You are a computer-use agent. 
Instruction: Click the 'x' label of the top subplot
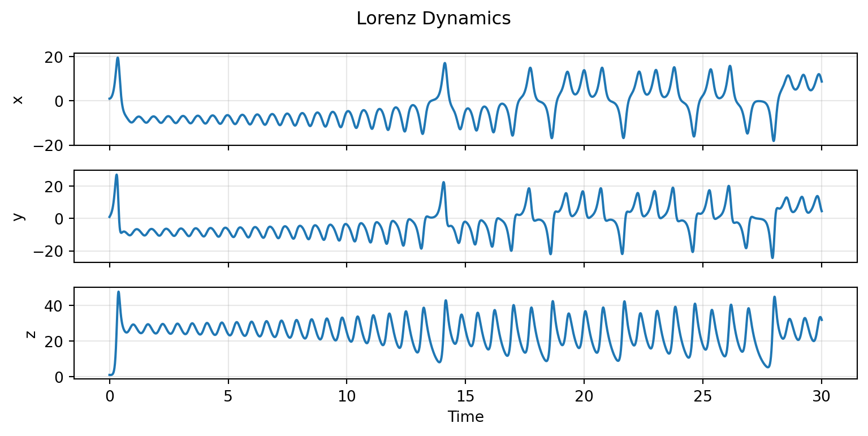(x=18, y=100)
